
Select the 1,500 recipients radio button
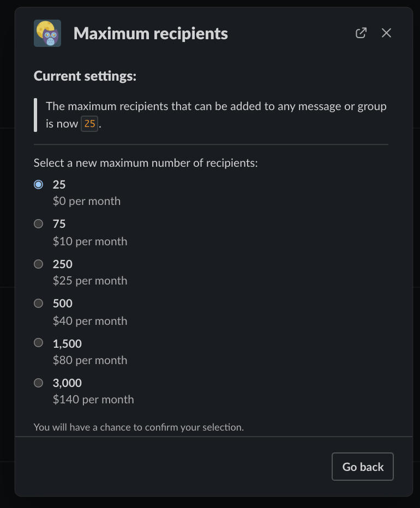(x=38, y=342)
